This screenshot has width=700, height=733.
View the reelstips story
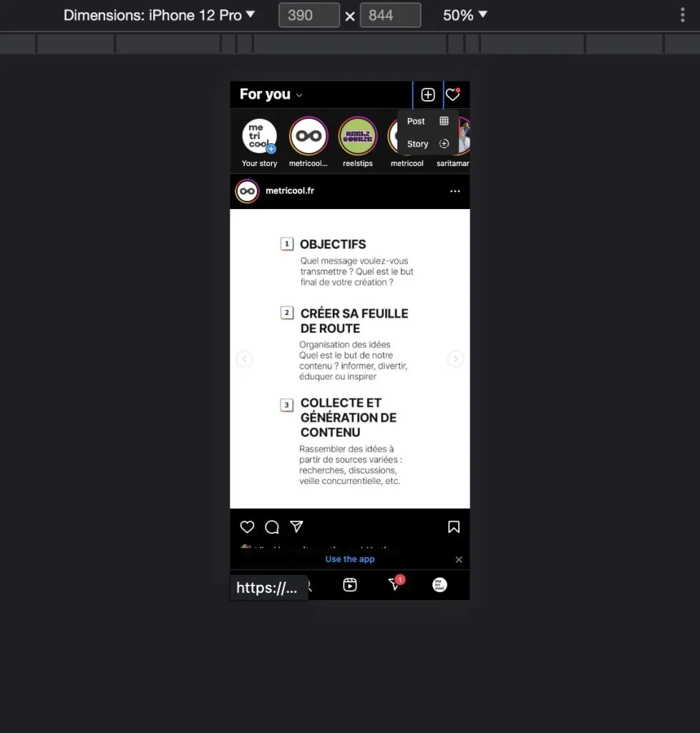357,136
